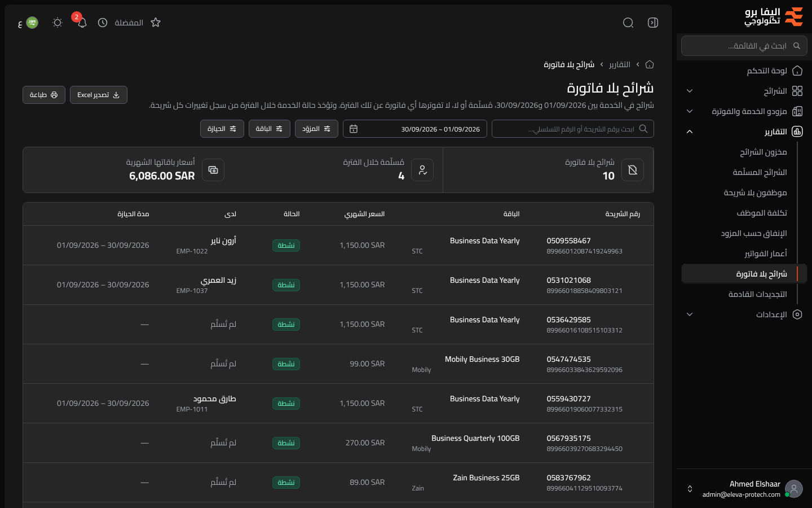Open the المزوّد provider filter
812x508 pixels.
pyautogui.click(x=316, y=129)
